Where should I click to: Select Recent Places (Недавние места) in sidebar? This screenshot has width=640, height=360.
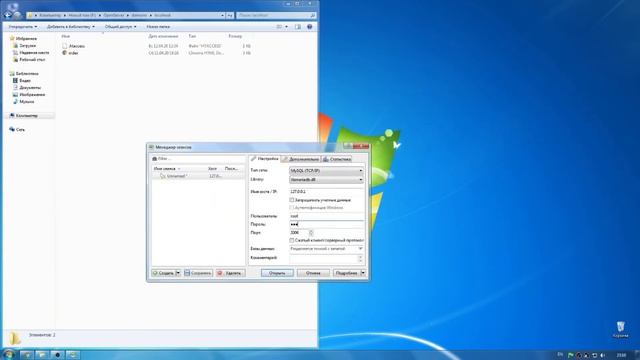click(x=31, y=53)
